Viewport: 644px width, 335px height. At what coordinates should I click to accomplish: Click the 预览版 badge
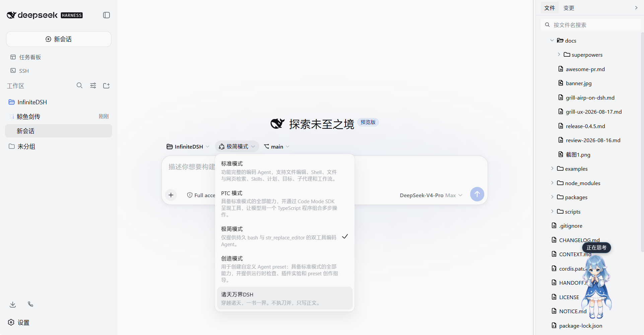point(368,122)
